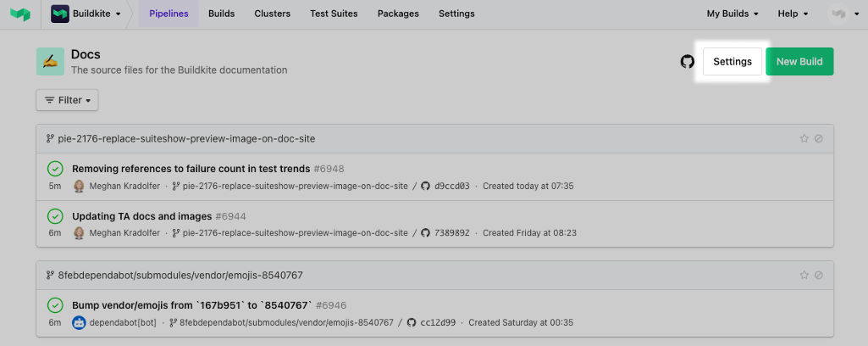The image size is (868, 346).
Task: Expand the My Builds dropdown
Action: pos(733,14)
